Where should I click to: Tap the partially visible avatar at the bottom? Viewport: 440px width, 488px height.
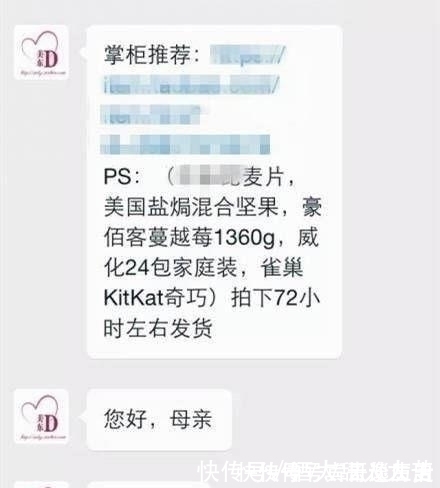(41, 485)
